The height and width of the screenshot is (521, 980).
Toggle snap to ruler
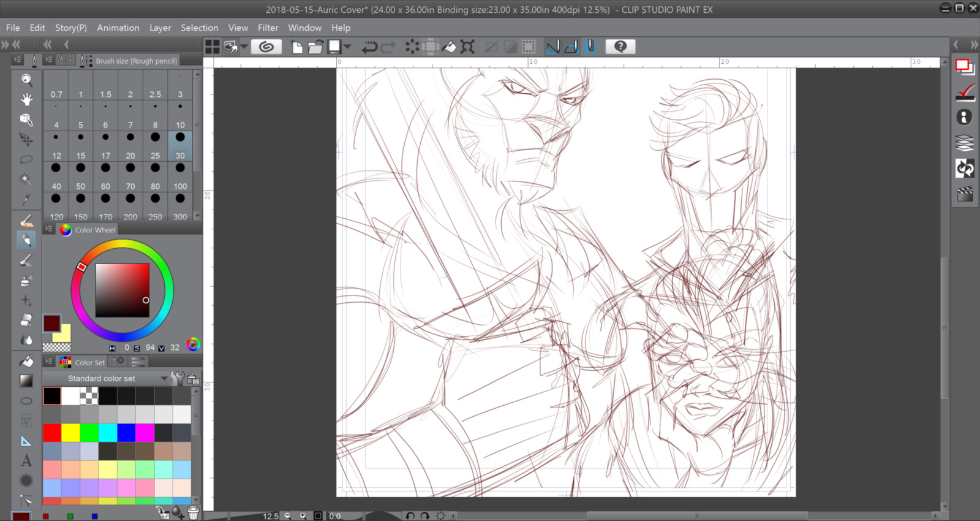pyautogui.click(x=553, y=47)
